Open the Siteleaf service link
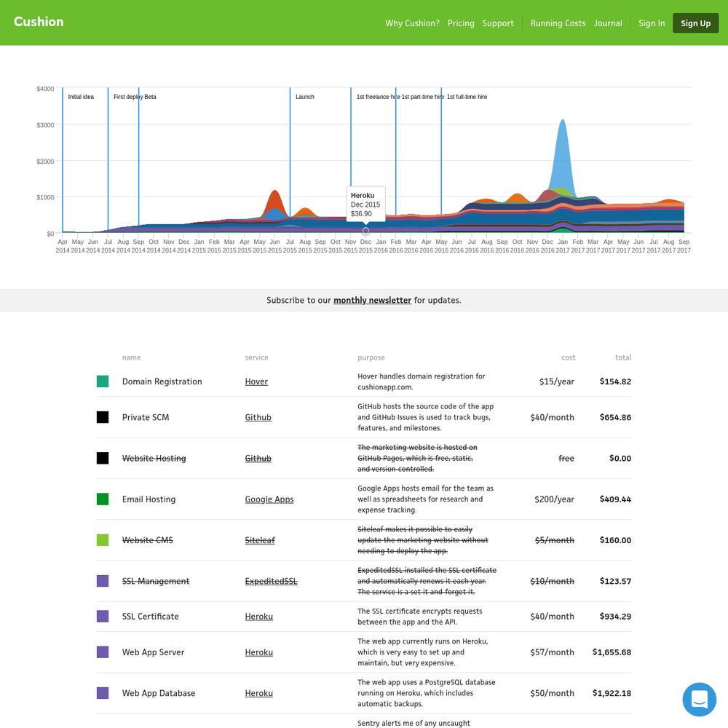Screen dimensions: 728x728 pos(260,540)
